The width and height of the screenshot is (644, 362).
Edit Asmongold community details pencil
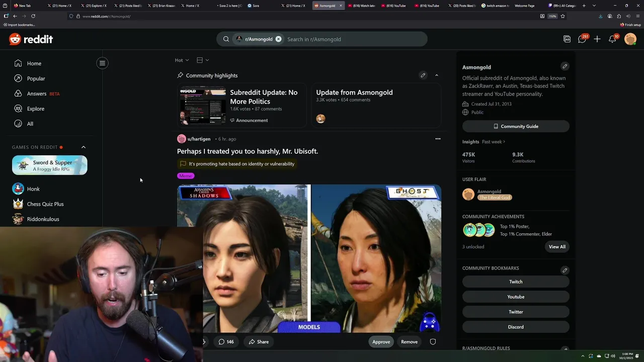pos(565,66)
